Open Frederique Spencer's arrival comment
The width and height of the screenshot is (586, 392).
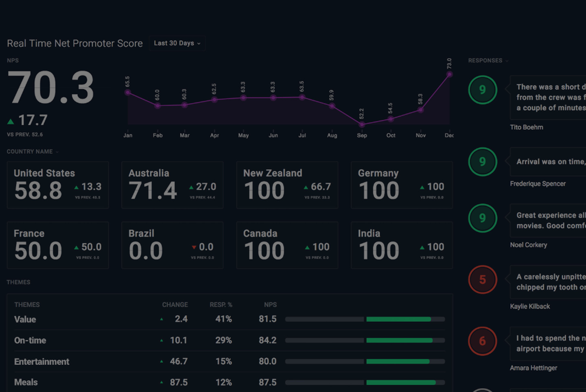coord(548,161)
